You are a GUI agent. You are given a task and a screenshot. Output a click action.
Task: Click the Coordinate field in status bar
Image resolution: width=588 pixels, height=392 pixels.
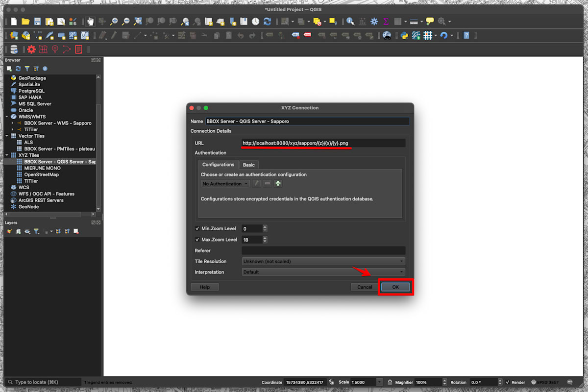pyautogui.click(x=306, y=382)
